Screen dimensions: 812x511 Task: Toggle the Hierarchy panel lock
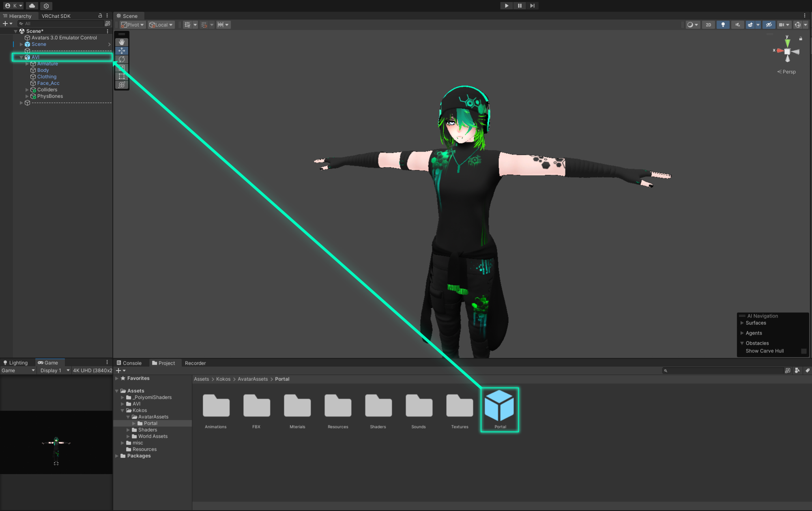click(x=100, y=16)
